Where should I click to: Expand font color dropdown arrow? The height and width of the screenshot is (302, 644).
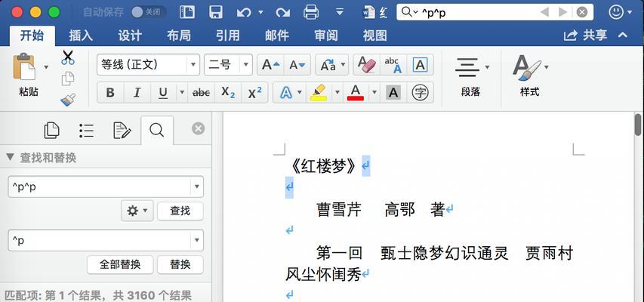[374, 93]
